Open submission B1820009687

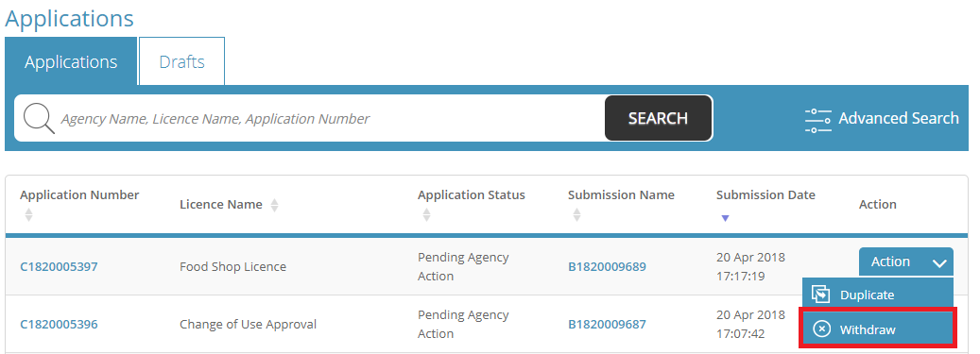pyautogui.click(x=607, y=324)
